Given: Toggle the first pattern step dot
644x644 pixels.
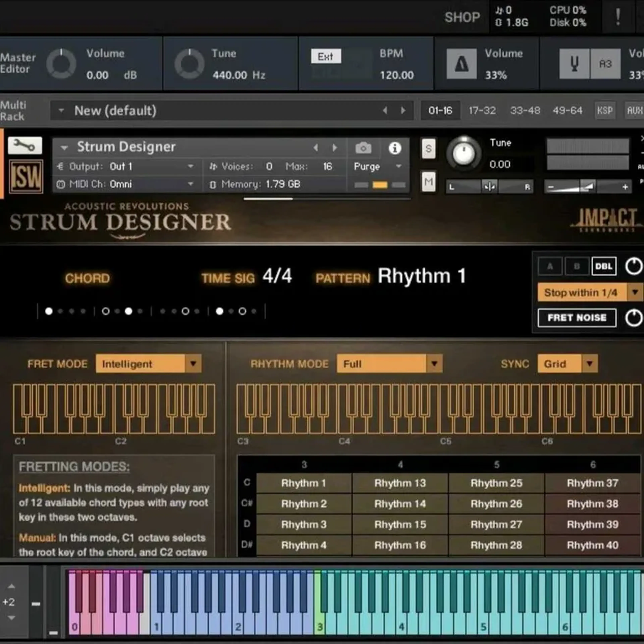Looking at the screenshot, I should tap(49, 311).
